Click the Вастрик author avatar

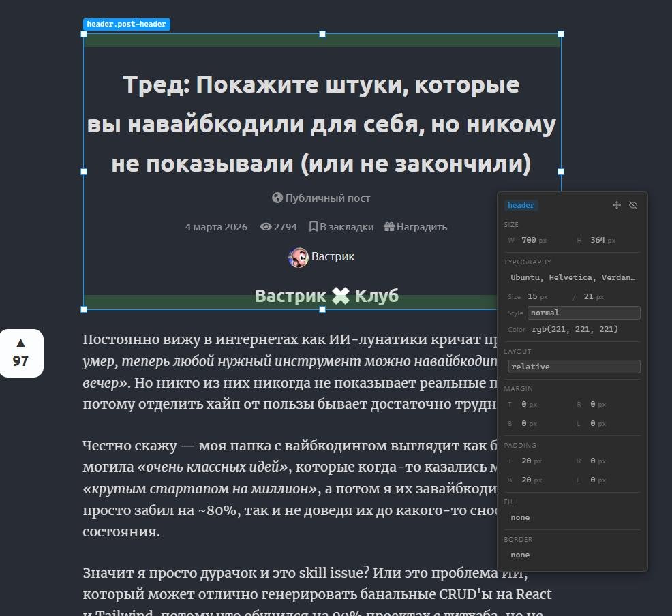298,258
